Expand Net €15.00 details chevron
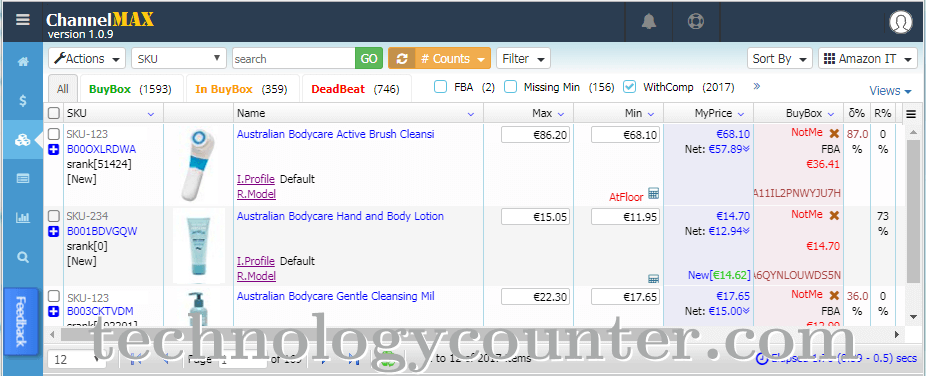 click(746, 311)
